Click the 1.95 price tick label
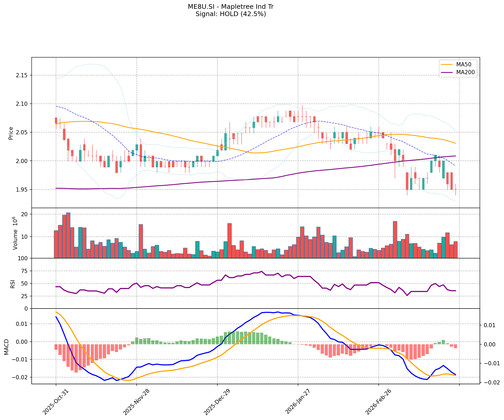This screenshot has height=420, width=504. tap(22, 190)
